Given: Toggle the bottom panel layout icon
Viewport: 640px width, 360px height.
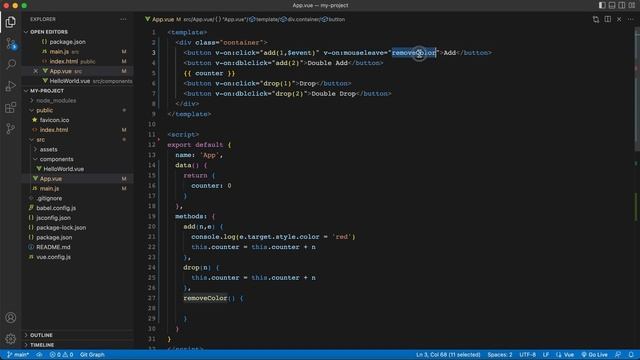Looking at the screenshot, I should click(x=612, y=5).
